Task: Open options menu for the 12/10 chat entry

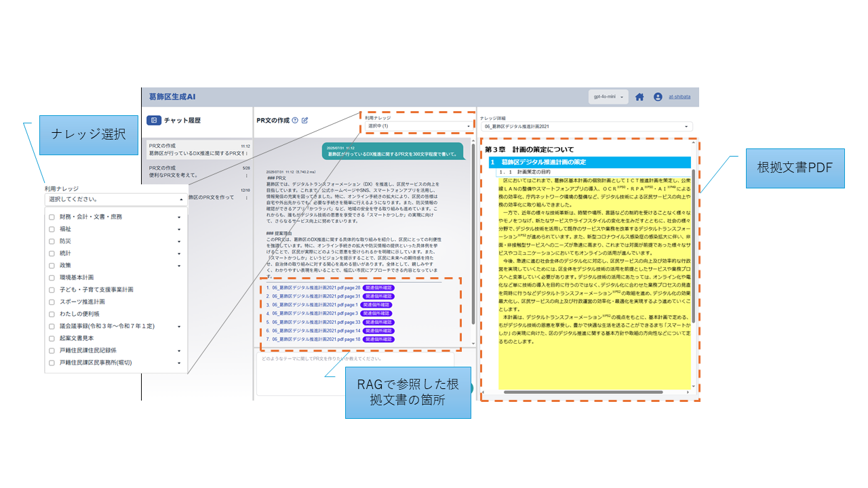Action: click(246, 197)
